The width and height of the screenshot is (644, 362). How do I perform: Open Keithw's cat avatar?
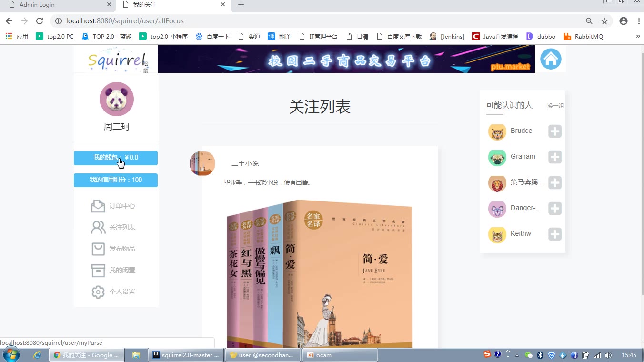497,235
